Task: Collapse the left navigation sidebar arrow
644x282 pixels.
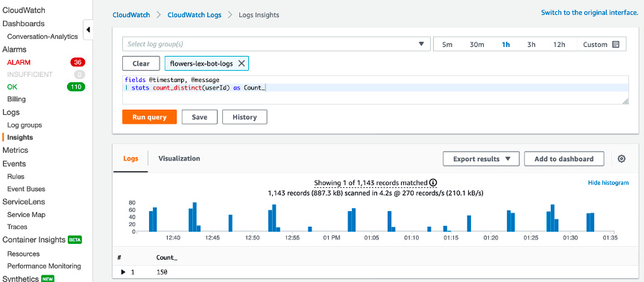Action: (88, 30)
